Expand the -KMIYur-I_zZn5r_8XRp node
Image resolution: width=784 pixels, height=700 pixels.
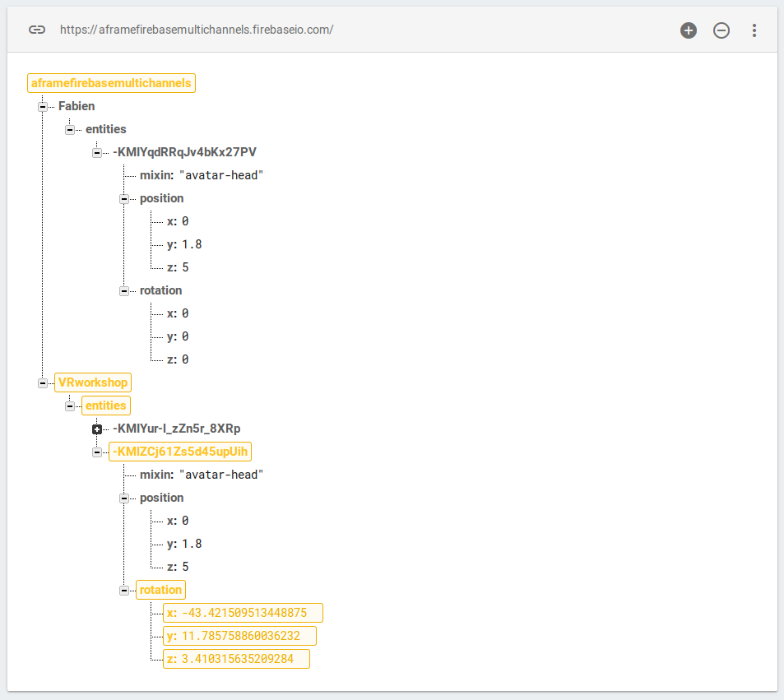click(97, 429)
